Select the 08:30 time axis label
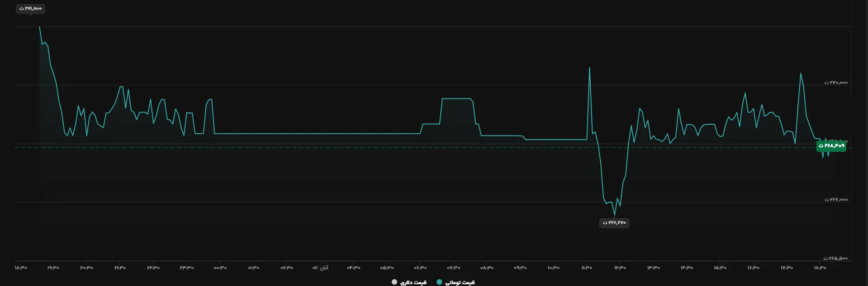Image resolution: width=868 pixels, height=286 pixels. coord(487,268)
